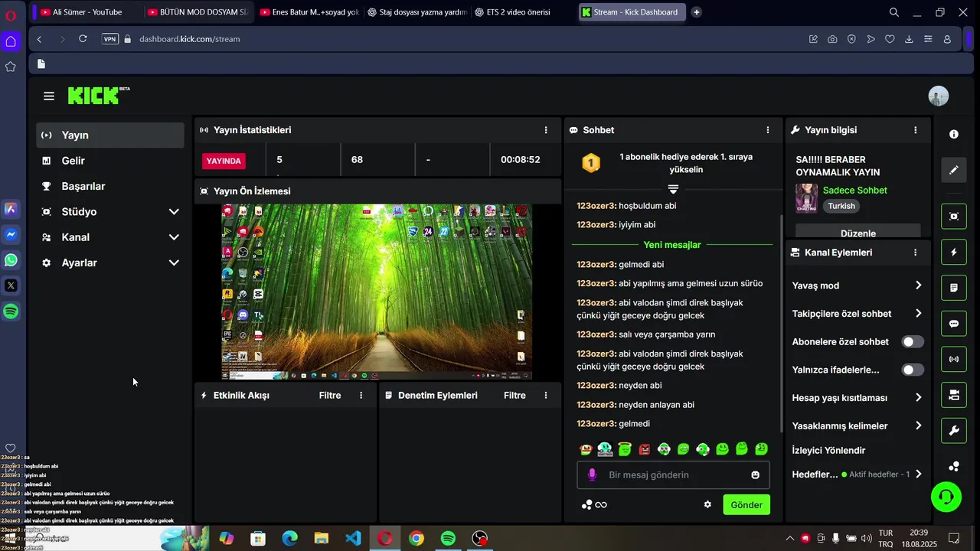Open the Sohbet panel three-dot menu
The image size is (980, 551).
(768, 130)
